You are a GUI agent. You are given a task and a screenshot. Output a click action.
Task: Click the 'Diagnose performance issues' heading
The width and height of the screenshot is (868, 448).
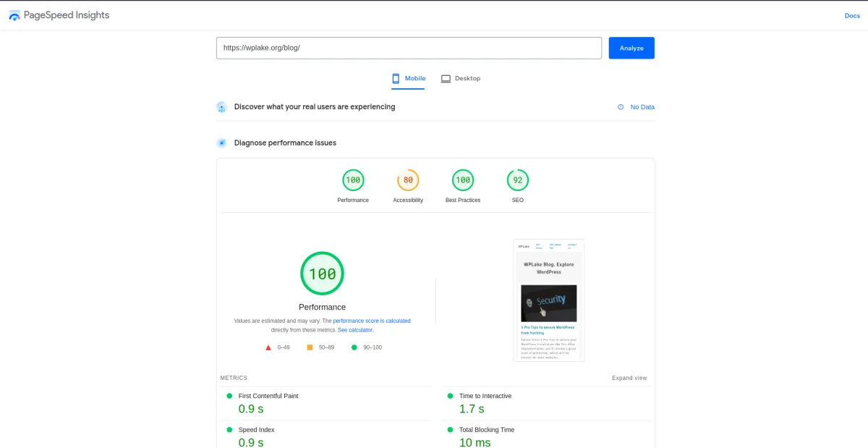point(285,143)
